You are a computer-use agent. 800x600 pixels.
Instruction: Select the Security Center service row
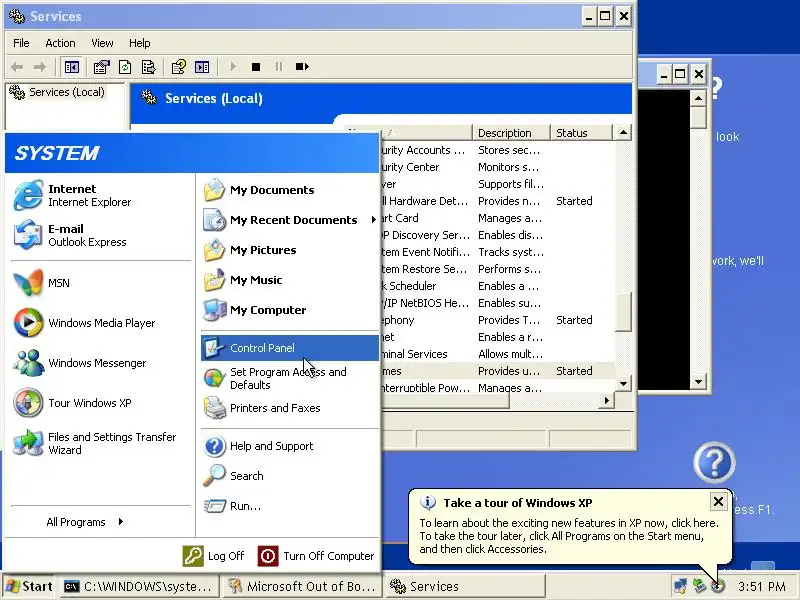click(497, 167)
